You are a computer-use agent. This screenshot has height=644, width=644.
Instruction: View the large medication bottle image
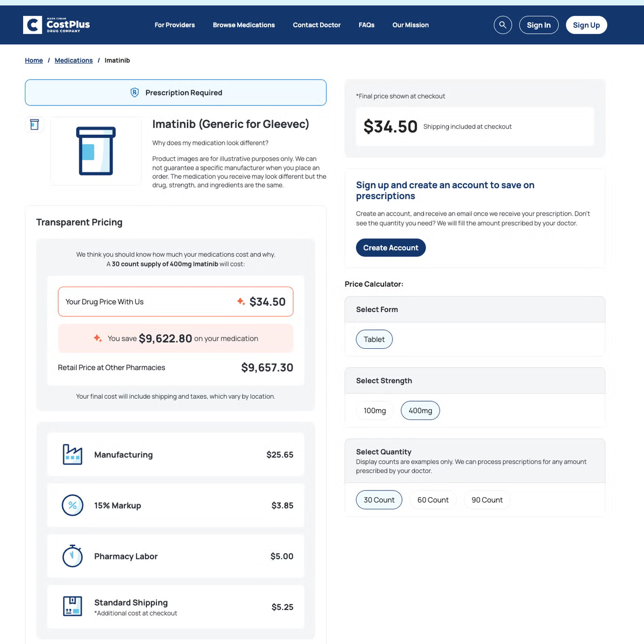coord(96,151)
